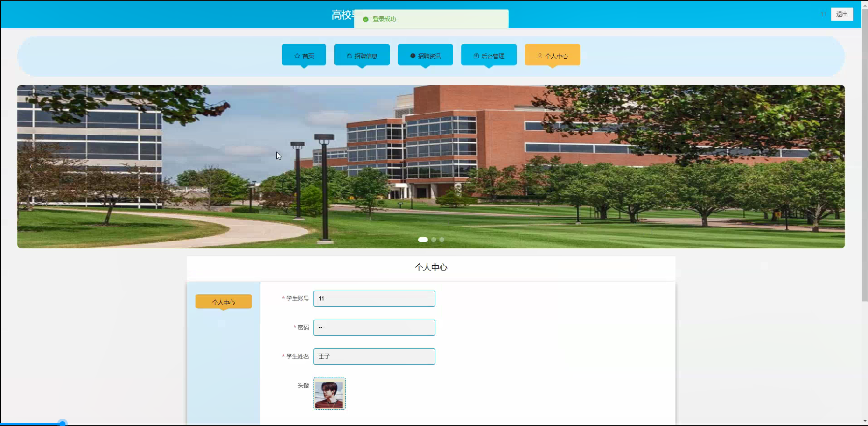Click the bag icon for 招聘信息
The height and width of the screenshot is (426, 868).
pyautogui.click(x=349, y=56)
